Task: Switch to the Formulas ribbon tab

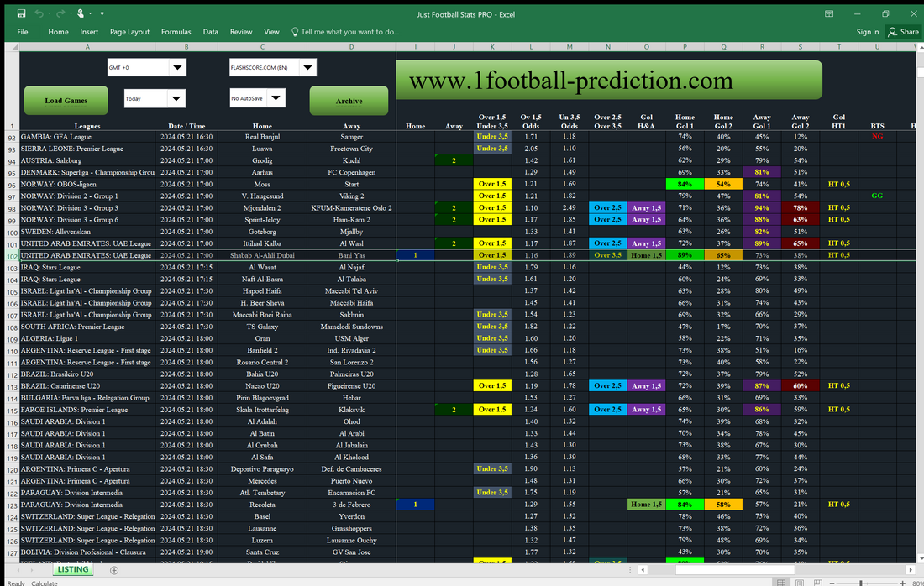Action: 176,31
